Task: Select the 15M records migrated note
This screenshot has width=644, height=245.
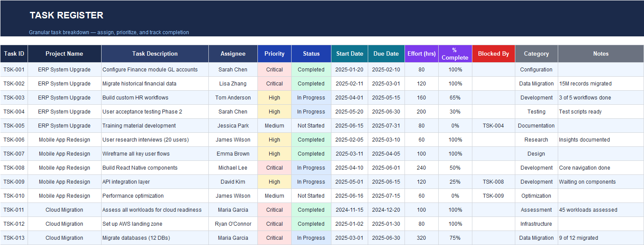Action: tap(601, 83)
